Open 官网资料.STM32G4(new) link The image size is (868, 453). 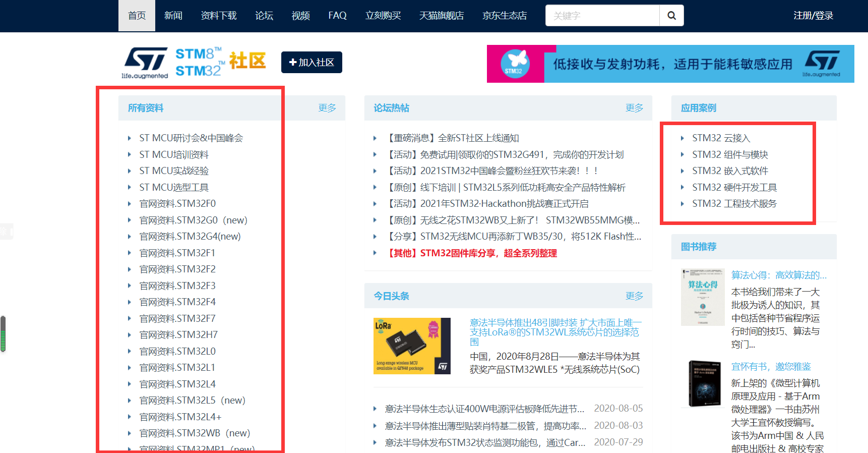coord(190,237)
